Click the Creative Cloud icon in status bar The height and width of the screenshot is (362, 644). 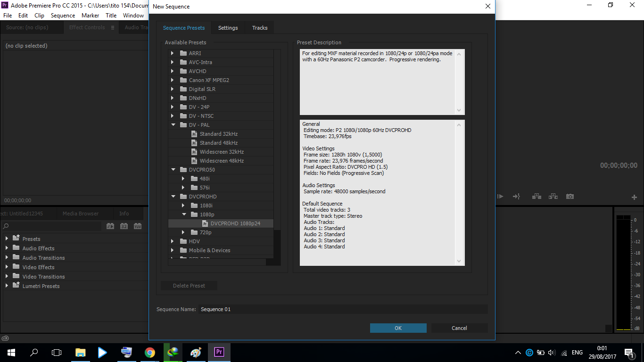5,338
